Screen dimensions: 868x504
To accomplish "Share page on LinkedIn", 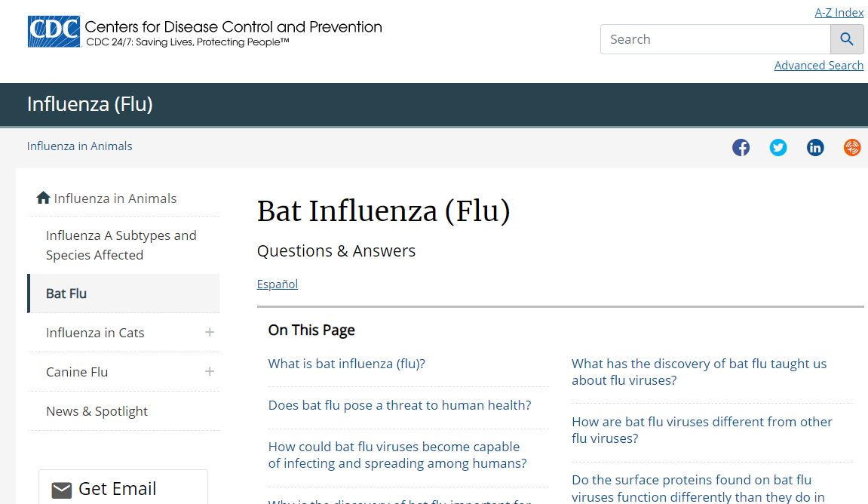I will [x=815, y=147].
